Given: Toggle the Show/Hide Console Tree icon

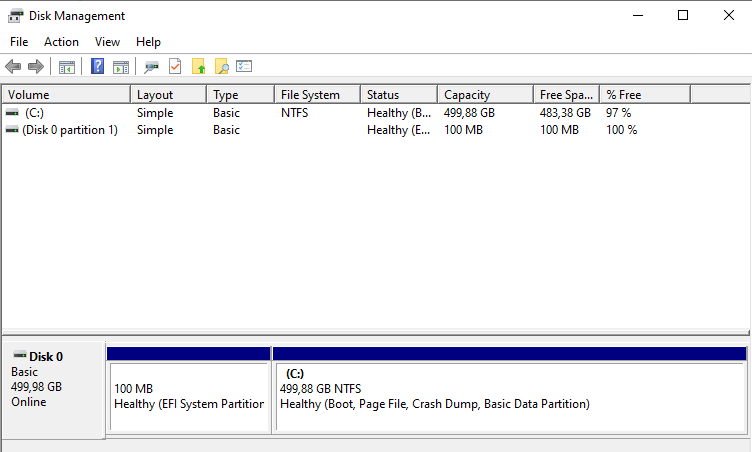Looking at the screenshot, I should coord(67,67).
